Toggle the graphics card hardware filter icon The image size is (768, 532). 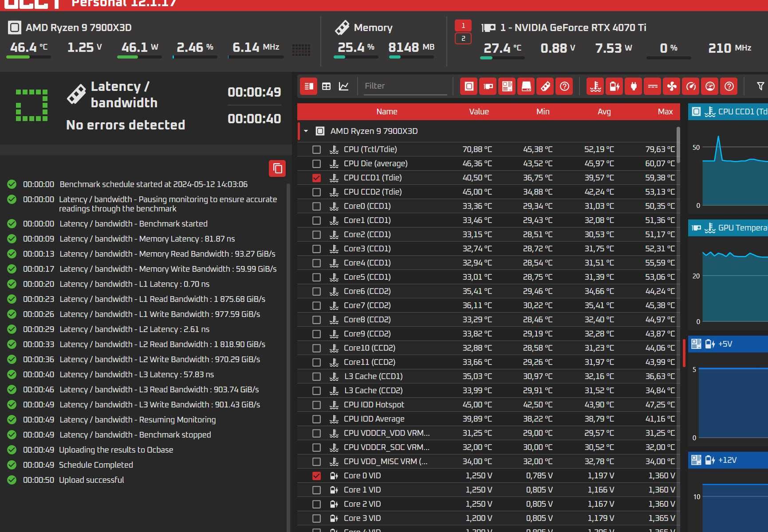click(488, 86)
